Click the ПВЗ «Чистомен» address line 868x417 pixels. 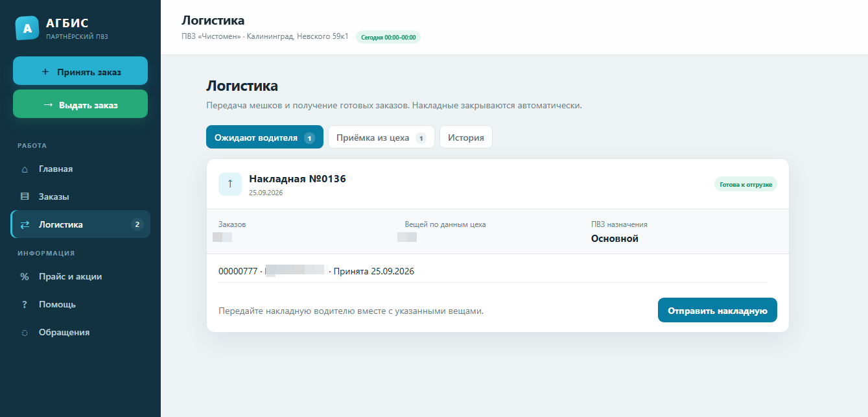pos(264,36)
